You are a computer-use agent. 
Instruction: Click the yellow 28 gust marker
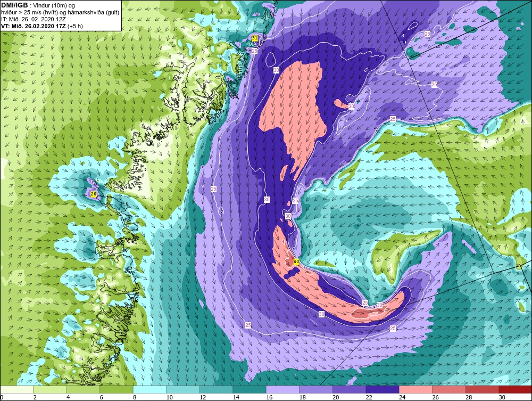94,194
